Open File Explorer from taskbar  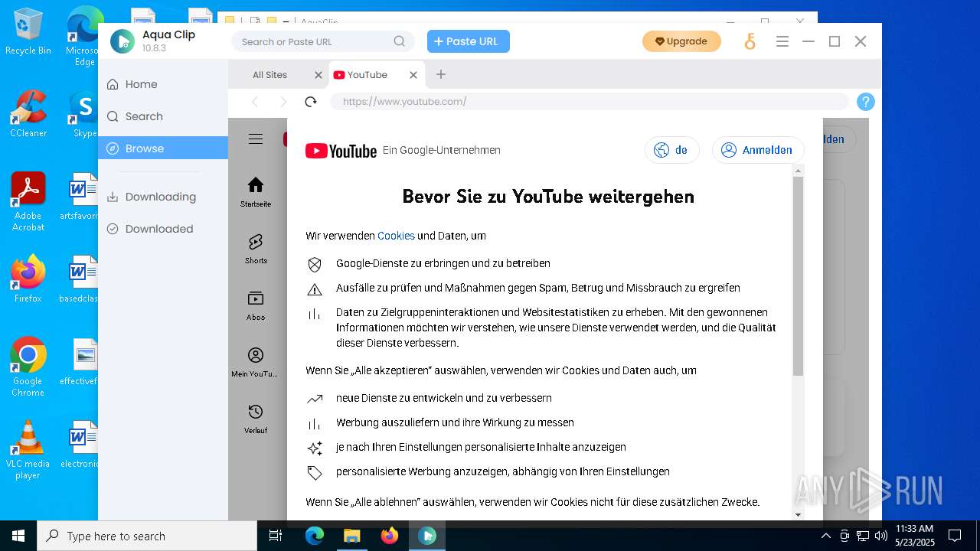[351, 536]
